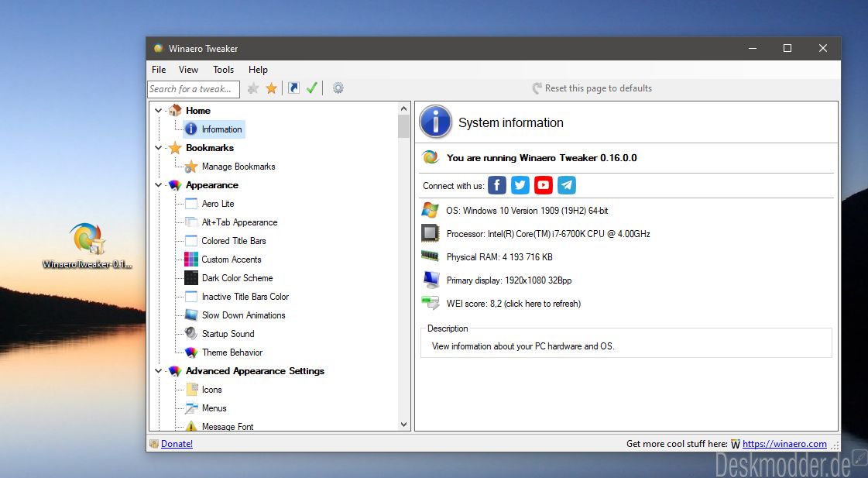Click the Home category house icon
Image resolution: width=868 pixels, height=478 pixels.
tap(175, 110)
